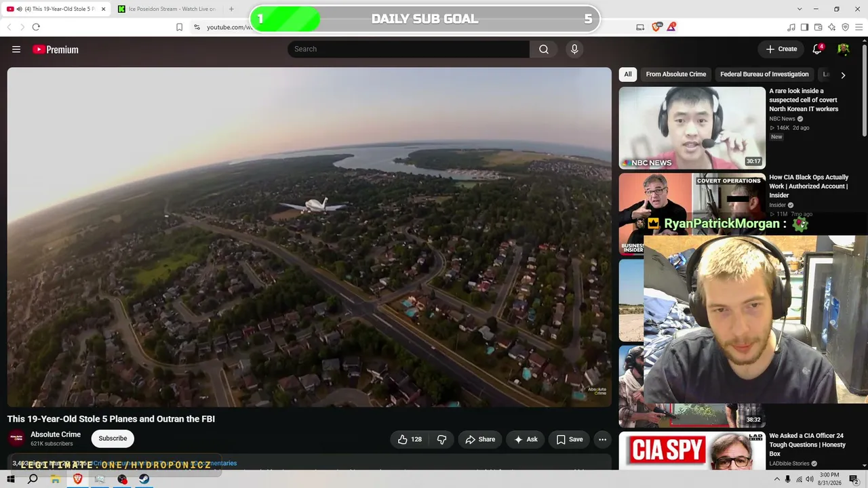Viewport: 868px width, 488px height.
Task: Go back with the browser back arrow
Action: tap(9, 27)
